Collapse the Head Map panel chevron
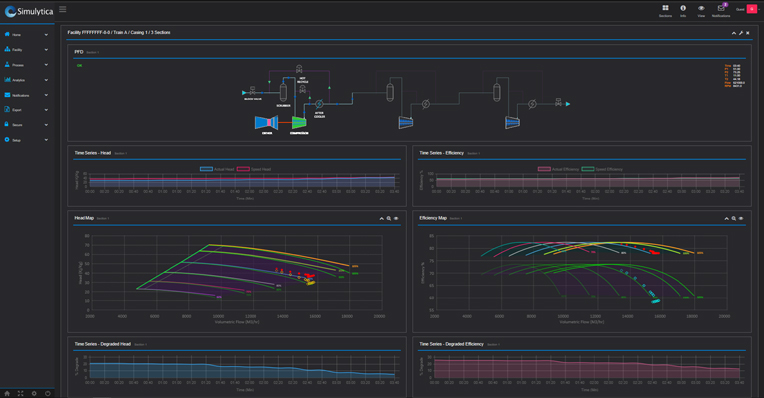Viewport: 764px width, 398px height. (382, 218)
